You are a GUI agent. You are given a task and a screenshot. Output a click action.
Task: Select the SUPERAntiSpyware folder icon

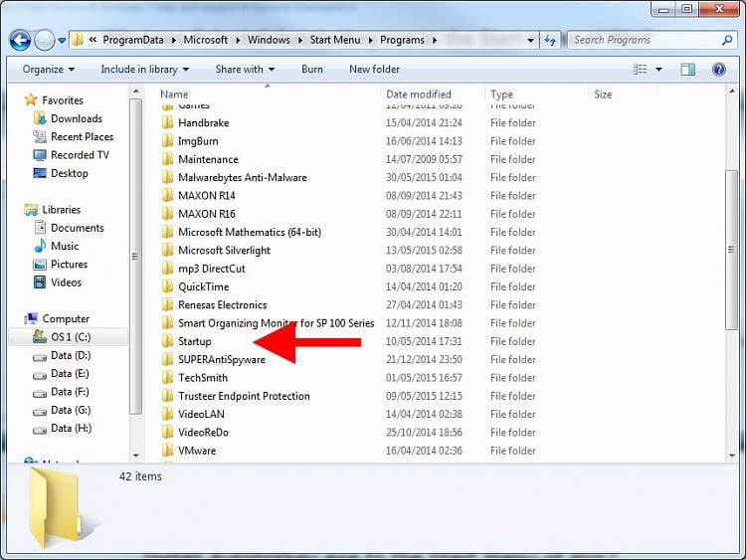coord(167,359)
